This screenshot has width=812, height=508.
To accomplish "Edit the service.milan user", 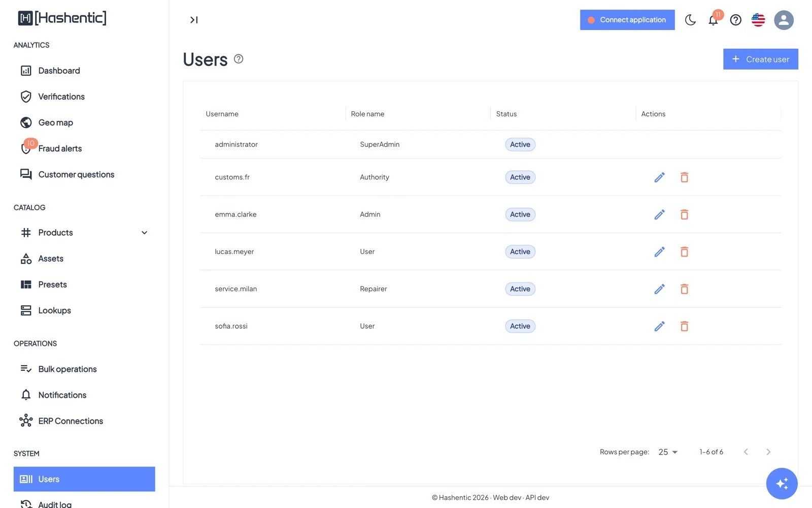I will [x=659, y=289].
